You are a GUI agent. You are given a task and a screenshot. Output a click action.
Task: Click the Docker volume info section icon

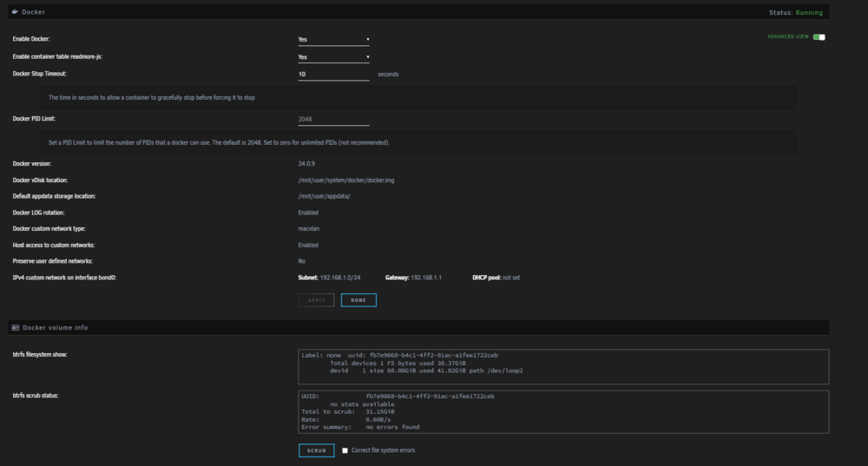pyautogui.click(x=16, y=328)
